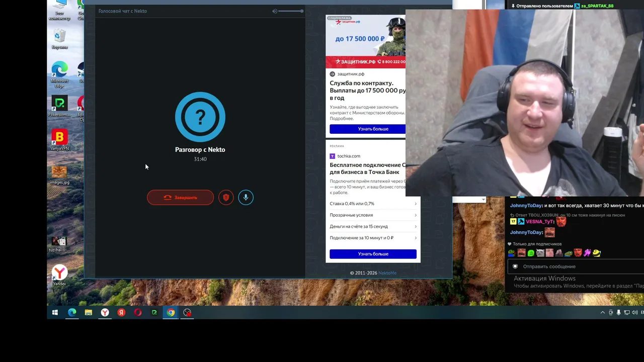The width and height of the screenshot is (644, 362).
Task: Type in the 'Отправить сообщение' chat field
Action: 577,266
